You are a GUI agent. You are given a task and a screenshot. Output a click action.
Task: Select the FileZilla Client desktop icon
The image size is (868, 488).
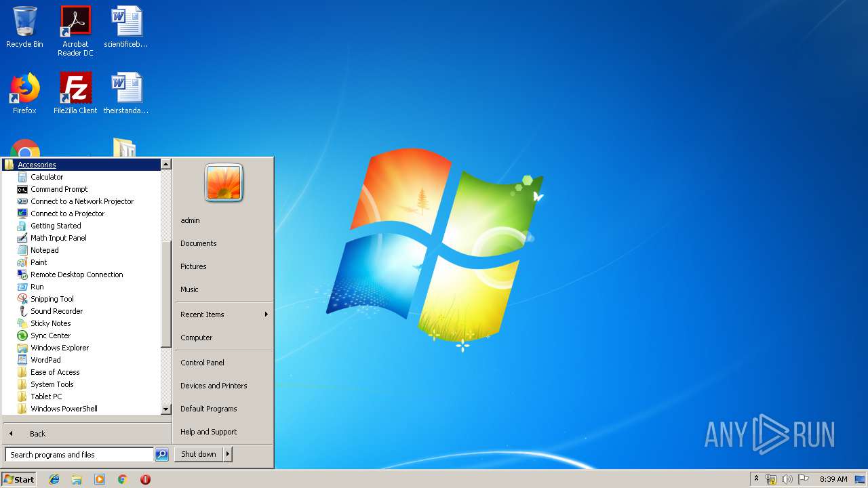pos(75,94)
